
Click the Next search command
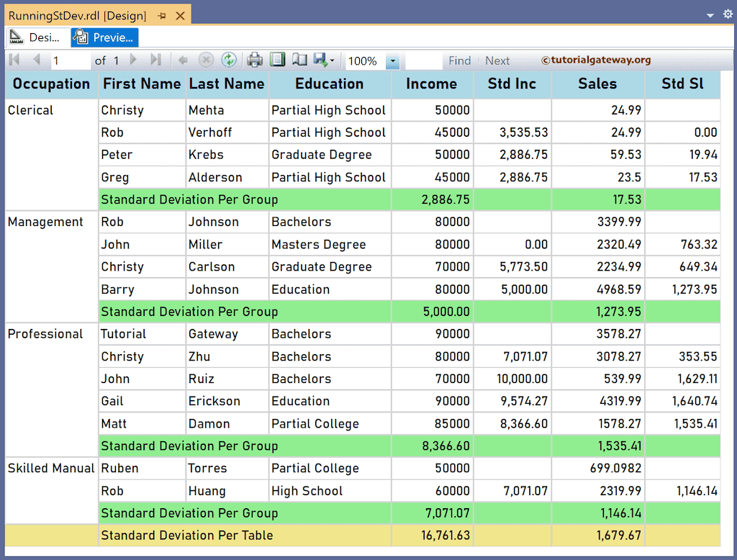pyautogui.click(x=497, y=60)
